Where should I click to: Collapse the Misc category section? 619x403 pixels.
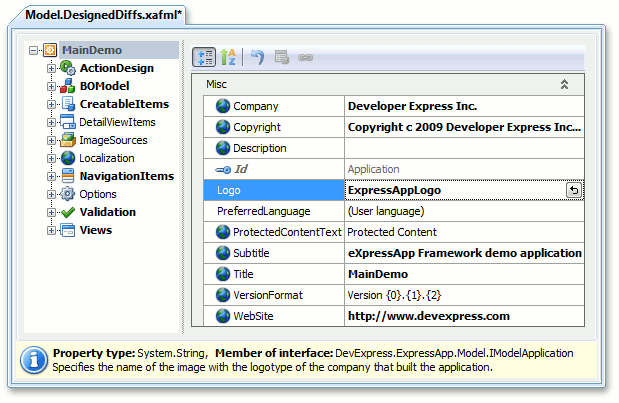(x=564, y=85)
